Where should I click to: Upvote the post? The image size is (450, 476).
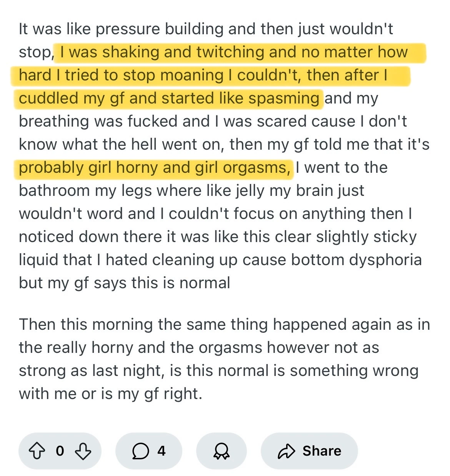37,451
